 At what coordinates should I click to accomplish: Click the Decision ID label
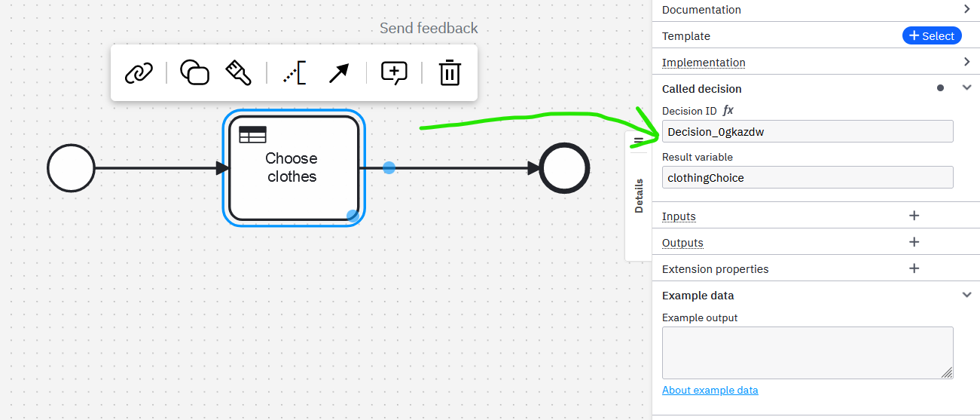click(x=689, y=111)
